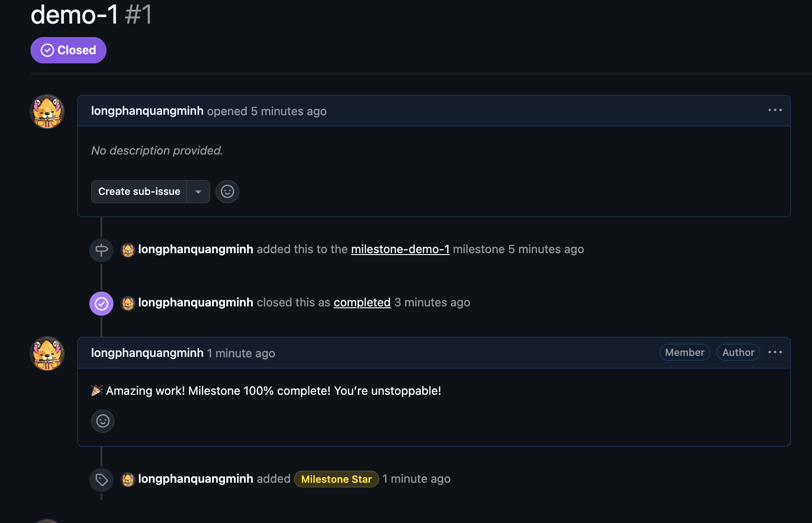The height and width of the screenshot is (523, 812).
Task: Open longphanquangminh's large avatar beside issue description
Action: pos(47,112)
